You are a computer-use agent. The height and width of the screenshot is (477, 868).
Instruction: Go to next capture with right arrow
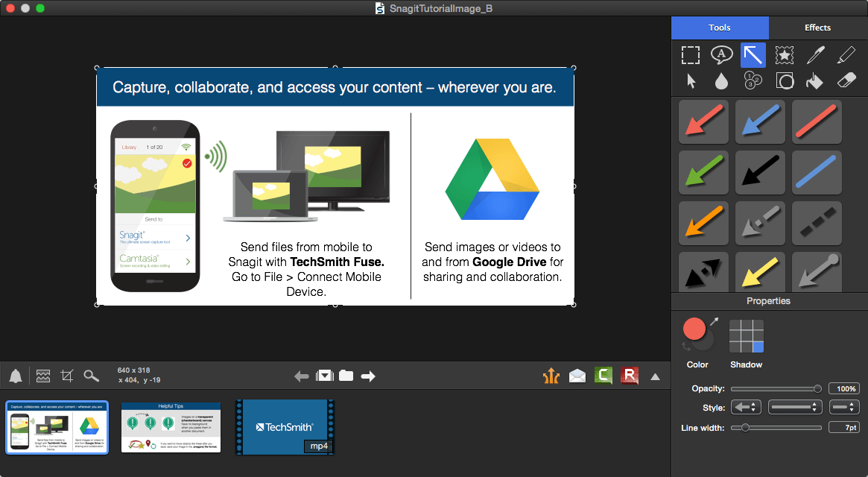[x=368, y=376]
